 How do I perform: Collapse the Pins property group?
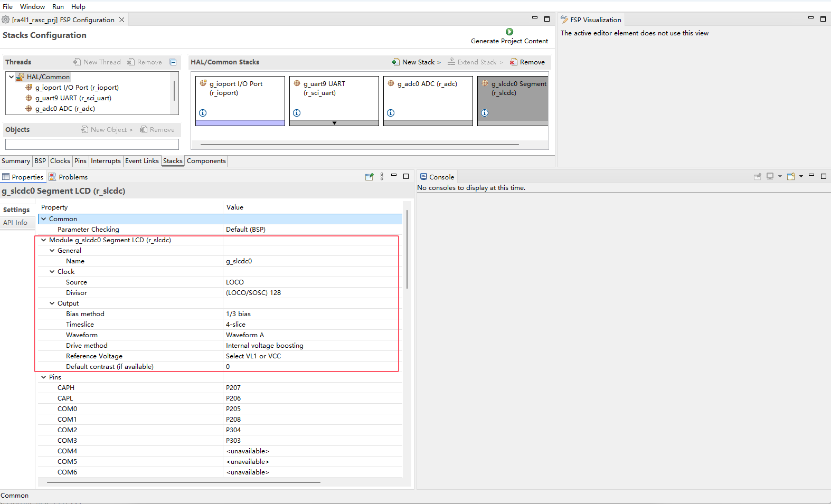click(44, 377)
